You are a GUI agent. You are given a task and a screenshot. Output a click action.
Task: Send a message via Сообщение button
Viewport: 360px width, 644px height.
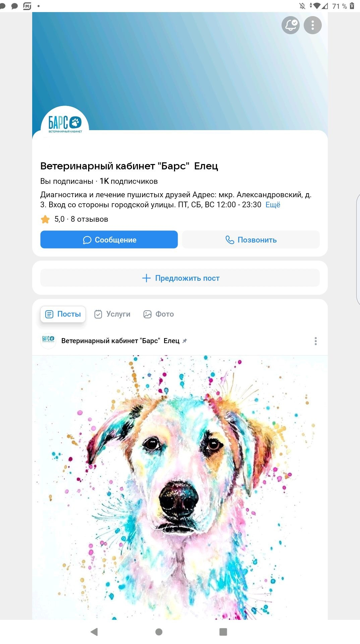tap(109, 239)
